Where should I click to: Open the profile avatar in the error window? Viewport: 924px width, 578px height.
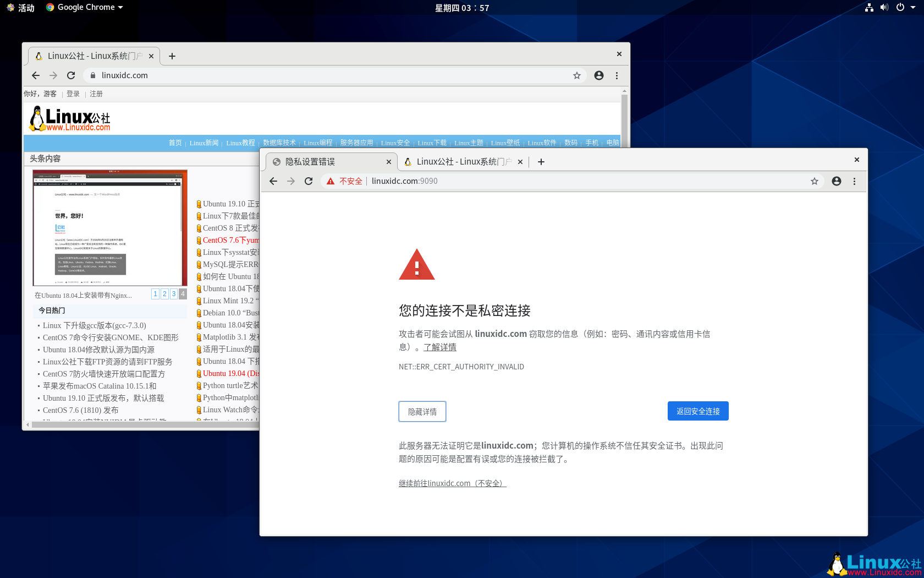(x=836, y=181)
